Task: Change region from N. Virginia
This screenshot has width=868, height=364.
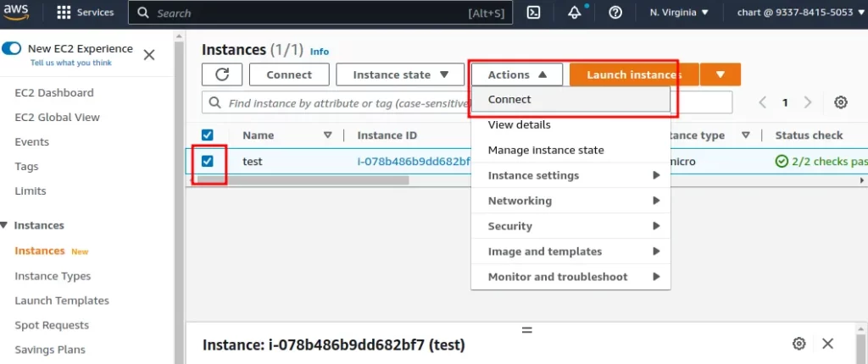Action: [679, 12]
